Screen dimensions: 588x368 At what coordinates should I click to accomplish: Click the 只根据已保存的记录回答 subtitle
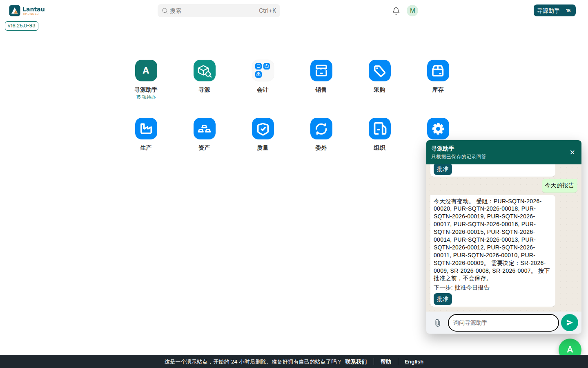coord(459,157)
